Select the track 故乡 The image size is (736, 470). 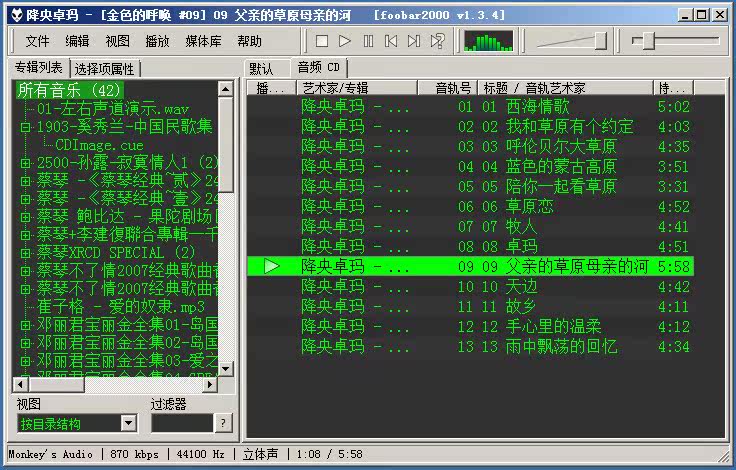tap(470, 307)
